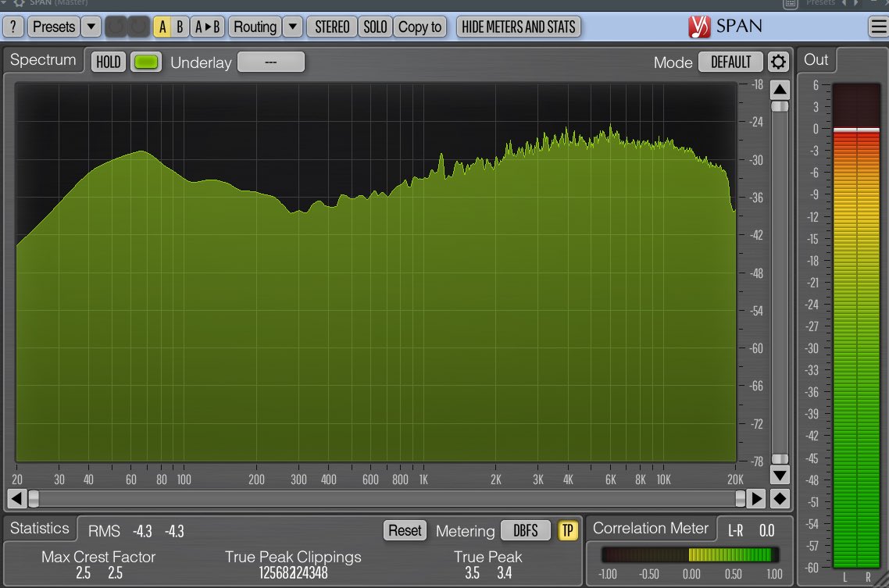Click the left handle of frequency range slider
Viewport: 889px width, 588px height.
pos(34,498)
